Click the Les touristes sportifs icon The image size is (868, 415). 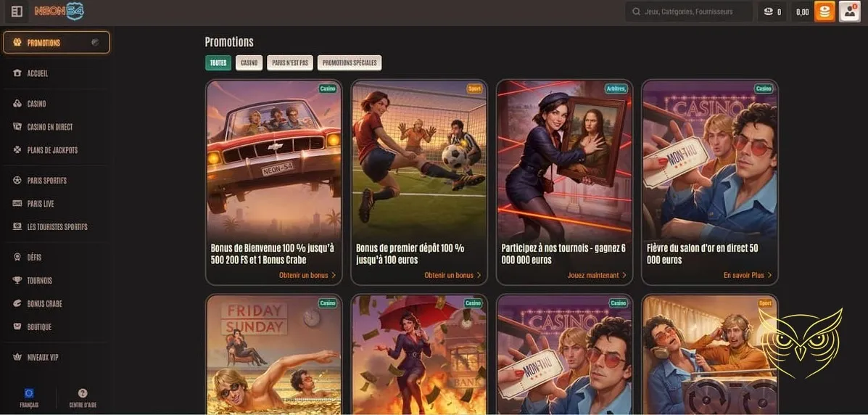(x=17, y=227)
